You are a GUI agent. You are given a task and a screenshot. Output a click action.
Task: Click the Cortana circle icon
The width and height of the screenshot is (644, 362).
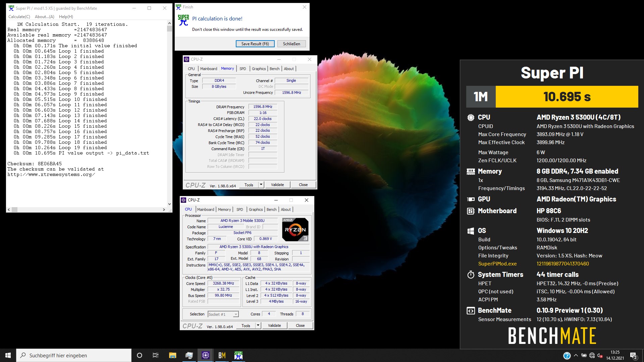pyautogui.click(x=140, y=355)
